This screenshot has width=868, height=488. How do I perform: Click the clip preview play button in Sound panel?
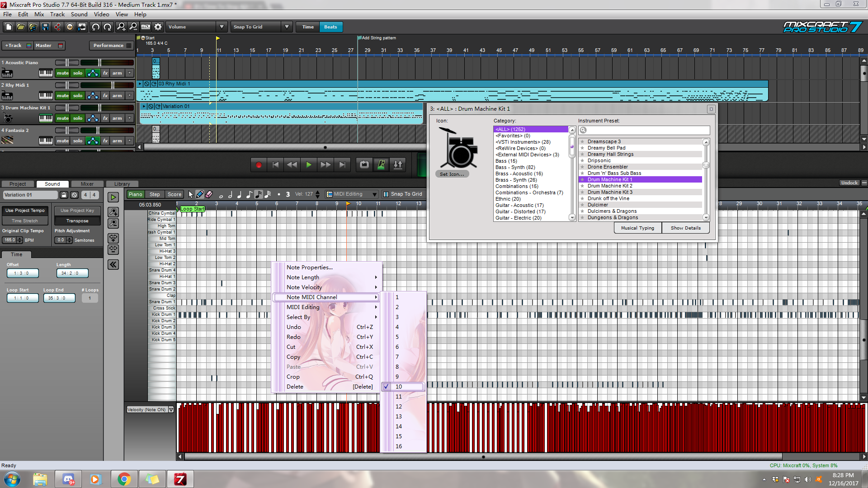click(x=113, y=197)
